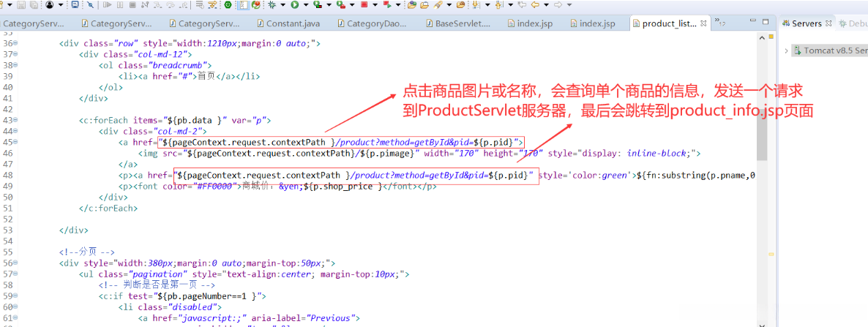868x327 pixels.
Task: Click the green Spring Boot power icon
Action: coord(228,4)
